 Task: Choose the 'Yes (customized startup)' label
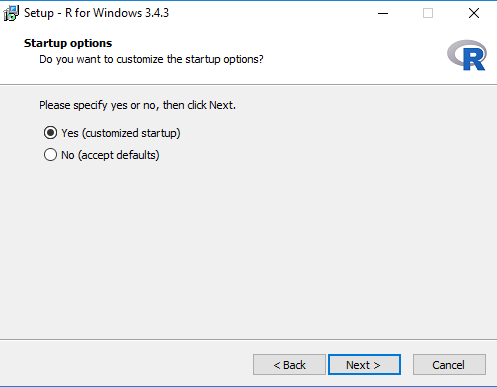(121, 133)
